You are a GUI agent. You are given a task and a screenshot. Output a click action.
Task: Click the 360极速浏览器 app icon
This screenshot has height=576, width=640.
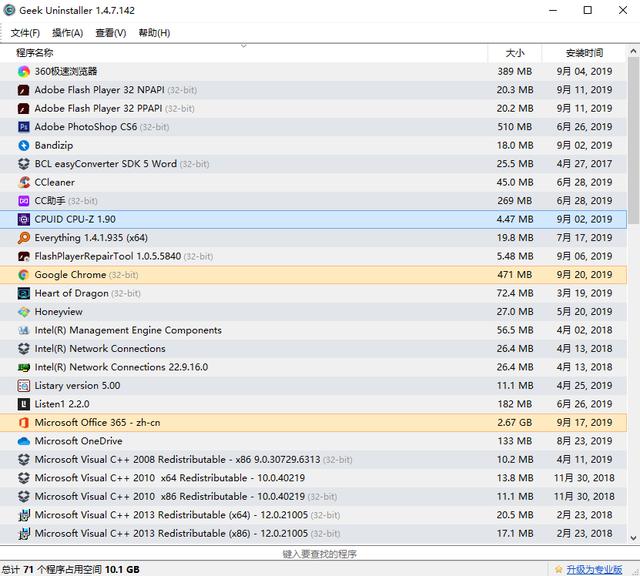[25, 71]
